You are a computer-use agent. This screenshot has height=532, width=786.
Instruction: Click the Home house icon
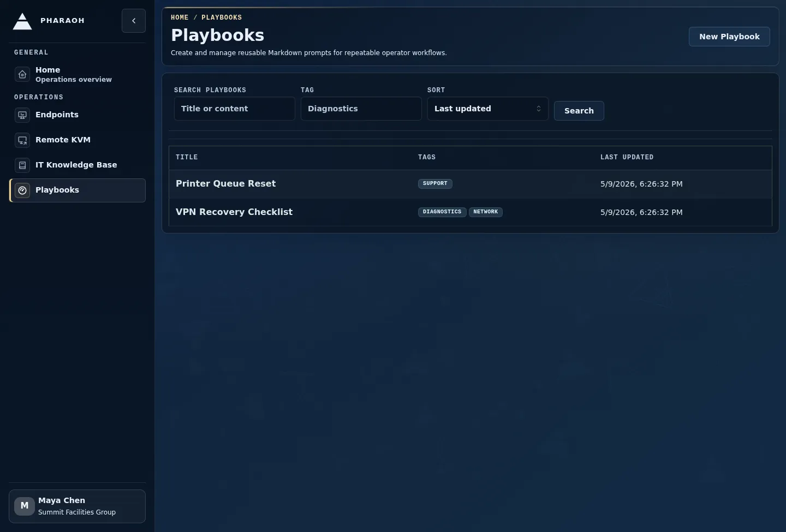pyautogui.click(x=22, y=74)
